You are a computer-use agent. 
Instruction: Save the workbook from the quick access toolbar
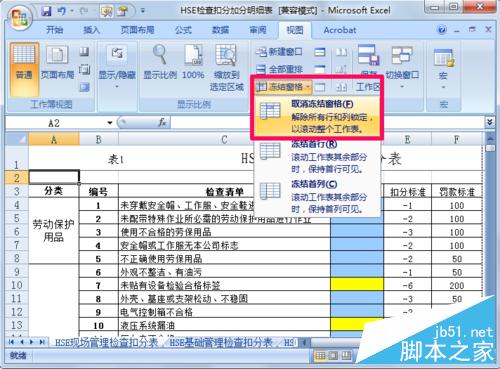[x=46, y=11]
